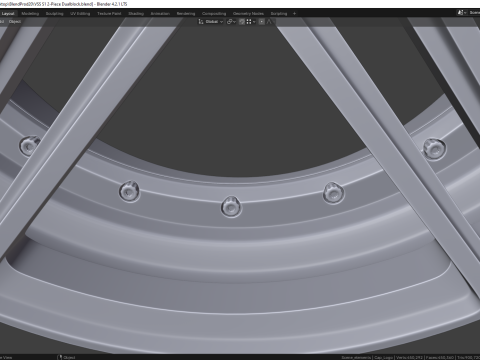Open the Compositing workspace tab

[214, 14]
